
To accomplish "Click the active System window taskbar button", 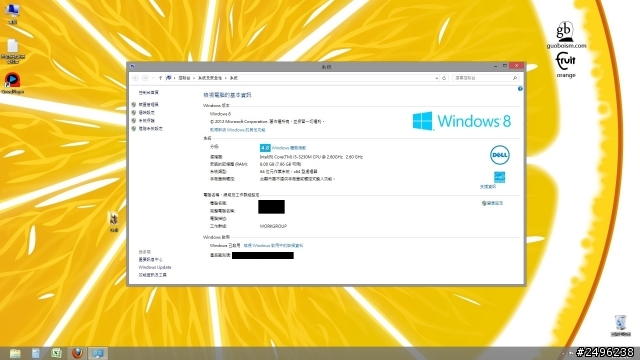I will [98, 353].
